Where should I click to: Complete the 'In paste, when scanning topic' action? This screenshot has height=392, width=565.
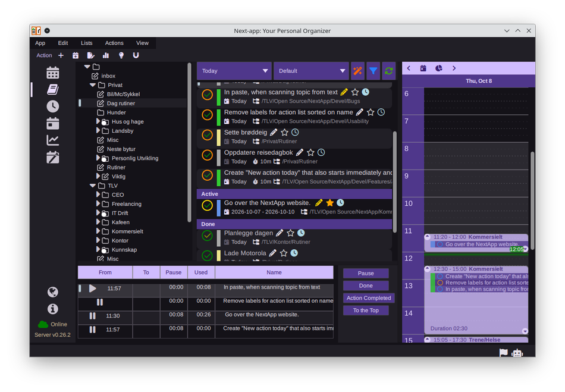click(207, 95)
